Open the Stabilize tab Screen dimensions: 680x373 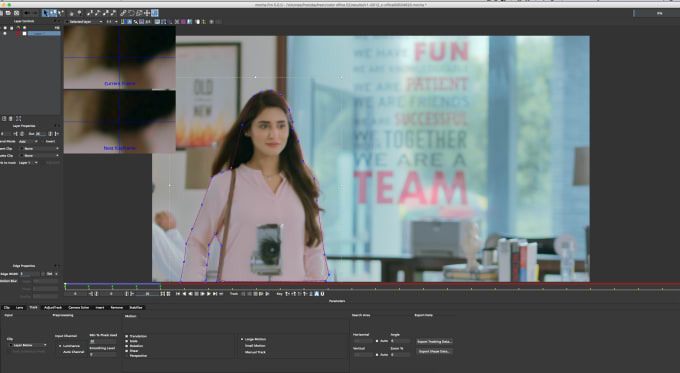(x=136, y=308)
